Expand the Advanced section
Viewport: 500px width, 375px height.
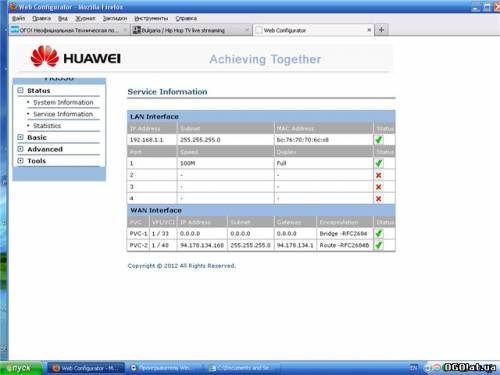tap(20, 149)
